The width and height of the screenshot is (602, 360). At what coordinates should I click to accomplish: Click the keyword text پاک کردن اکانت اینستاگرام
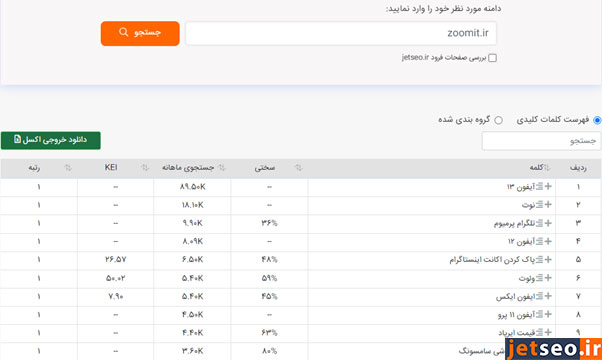(492, 260)
